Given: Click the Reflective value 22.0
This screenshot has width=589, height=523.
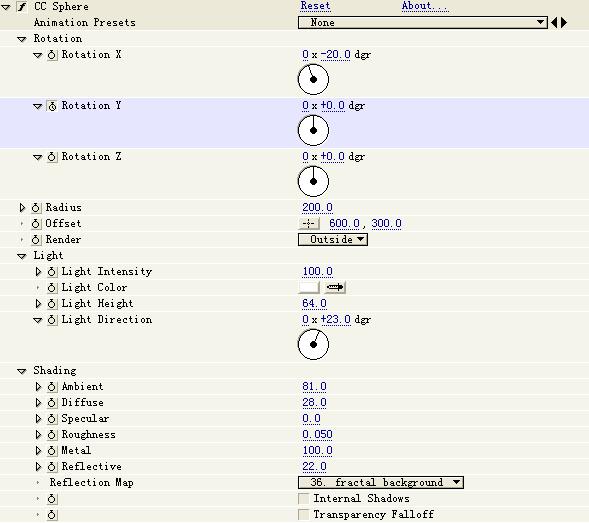Looking at the screenshot, I should click(x=314, y=466).
